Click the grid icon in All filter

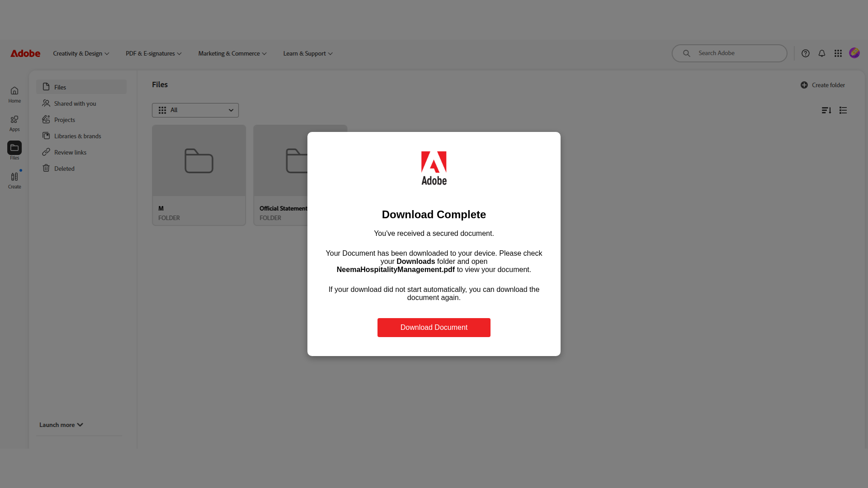pyautogui.click(x=162, y=110)
